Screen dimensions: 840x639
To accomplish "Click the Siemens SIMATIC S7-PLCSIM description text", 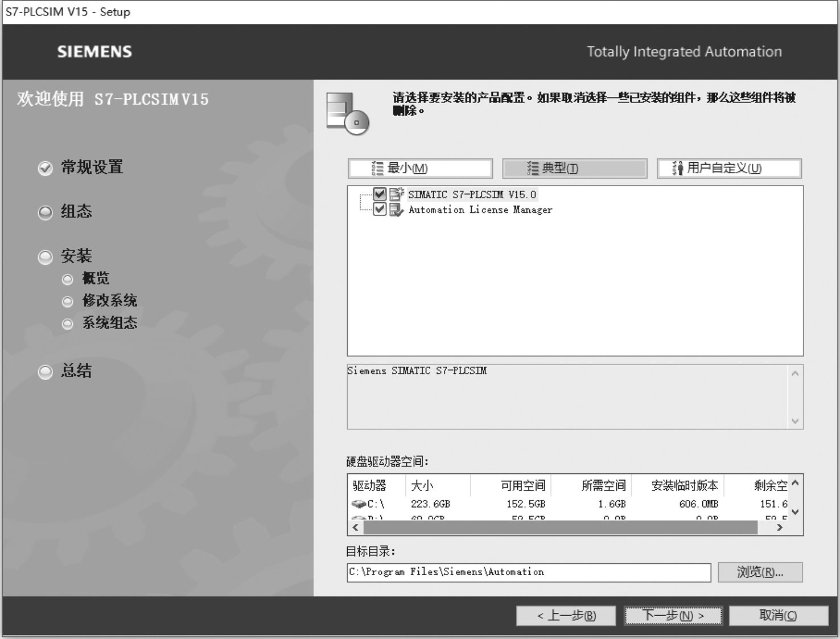I will pos(417,371).
